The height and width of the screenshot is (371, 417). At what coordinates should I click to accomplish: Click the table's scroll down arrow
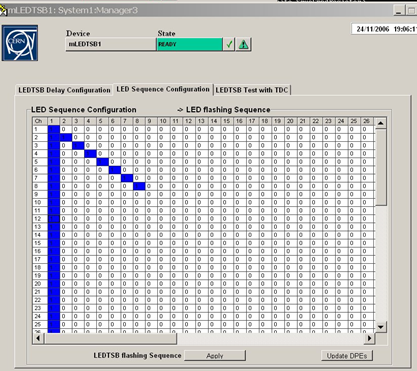click(x=381, y=327)
